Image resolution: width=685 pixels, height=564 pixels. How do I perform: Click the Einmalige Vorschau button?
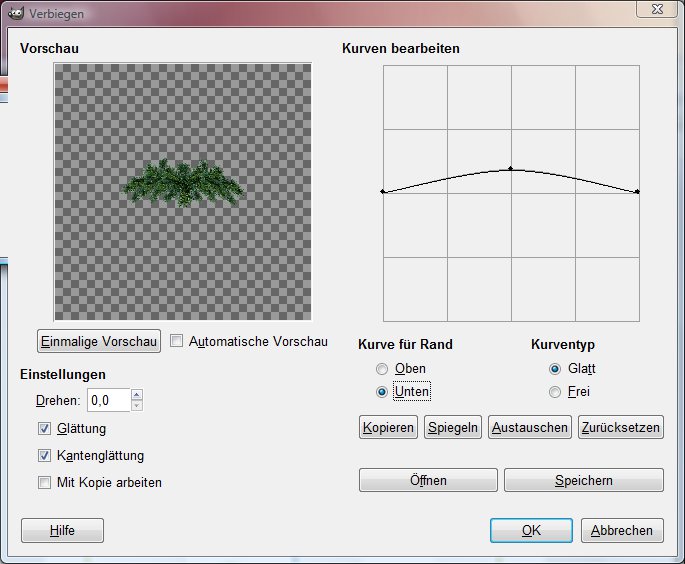pos(99,341)
